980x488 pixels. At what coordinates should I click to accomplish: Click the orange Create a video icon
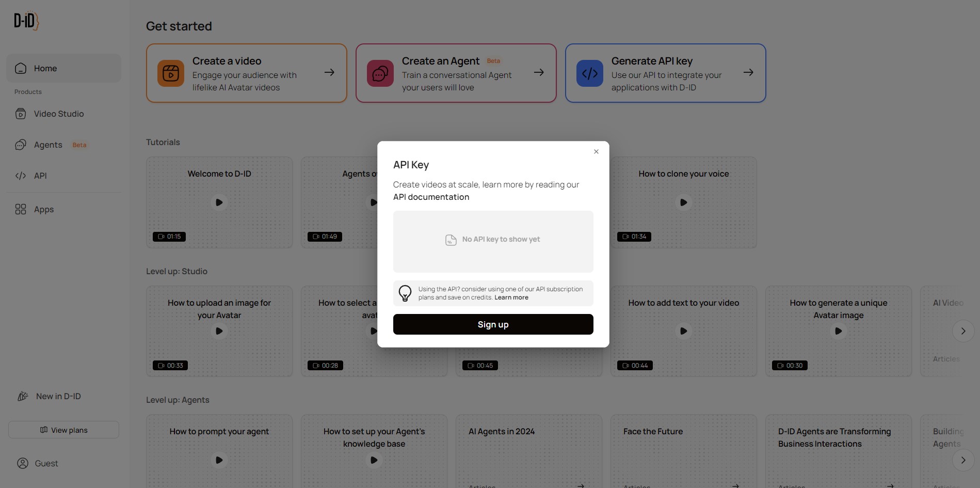[x=171, y=73]
